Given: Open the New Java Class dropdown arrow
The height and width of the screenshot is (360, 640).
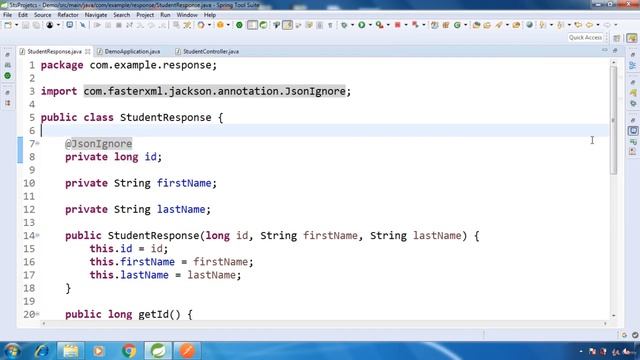Looking at the screenshot, I should [465, 25].
